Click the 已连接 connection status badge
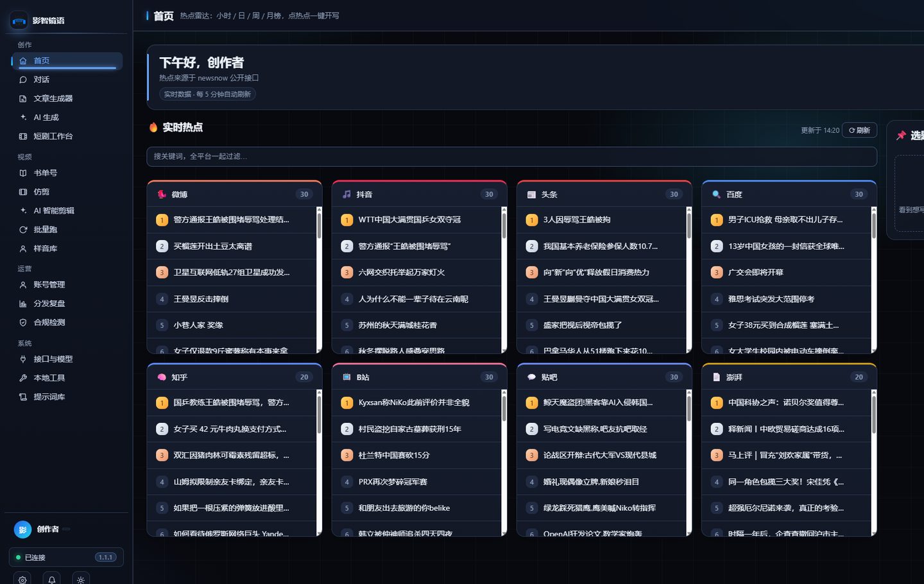This screenshot has height=584, width=924. 66,557
